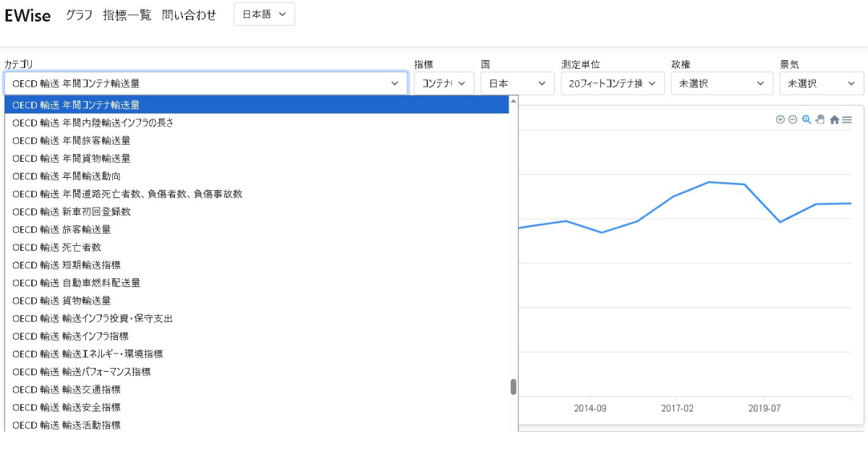The width and height of the screenshot is (868, 470).
Task: Choose OECD 輸送 新車初回登録数 from list
Action: [x=72, y=212]
